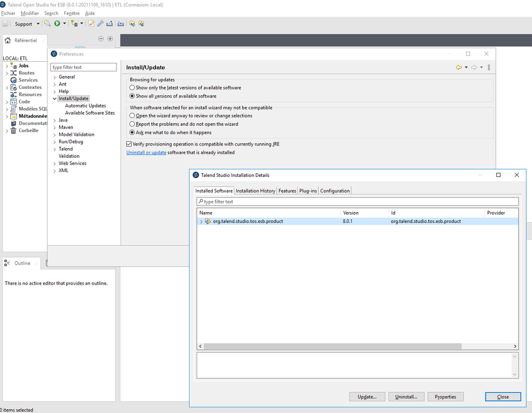
Task: Switch to the Features tab
Action: [x=288, y=191]
